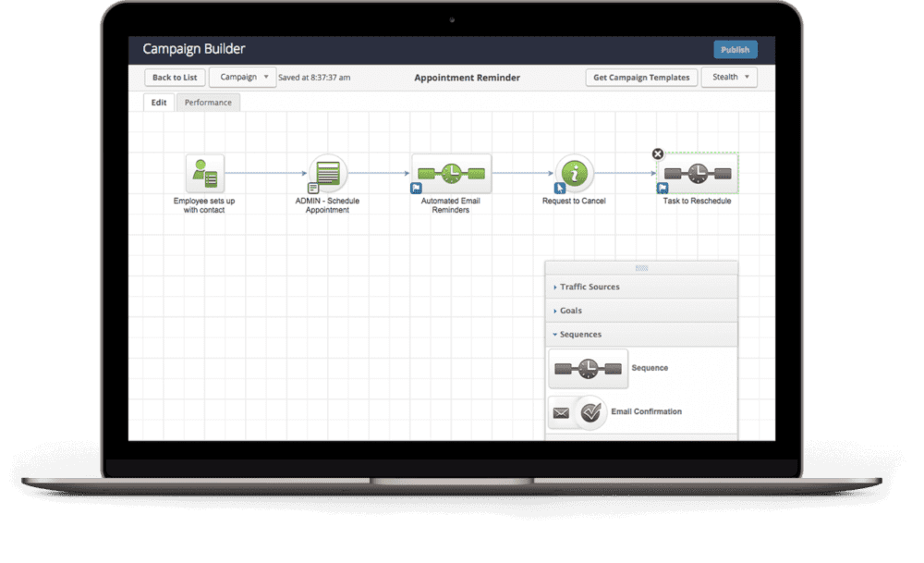Click the Email Confirmation palette item
The height and width of the screenshot is (563, 924).
(588, 411)
